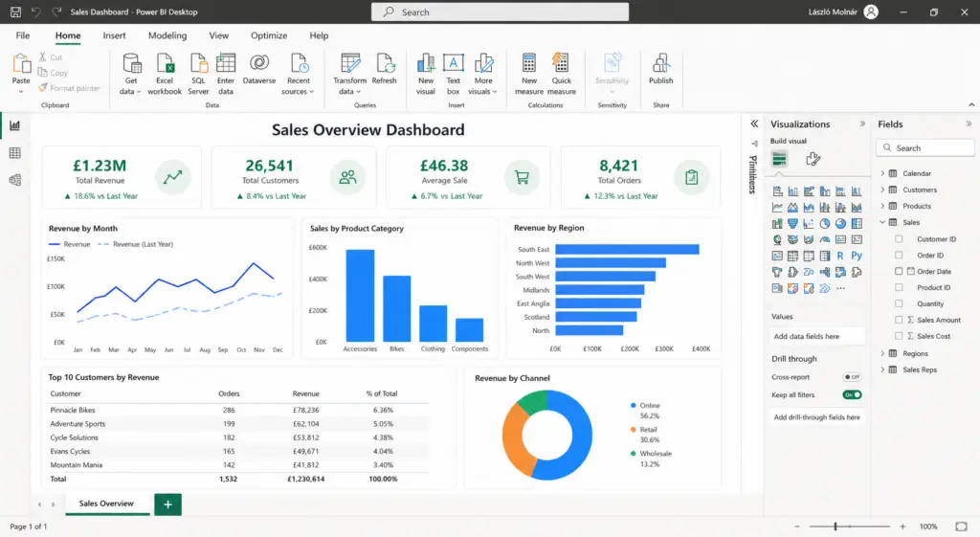The height and width of the screenshot is (537, 980).
Task: Tick the Order ID field checkbox
Action: (899, 255)
